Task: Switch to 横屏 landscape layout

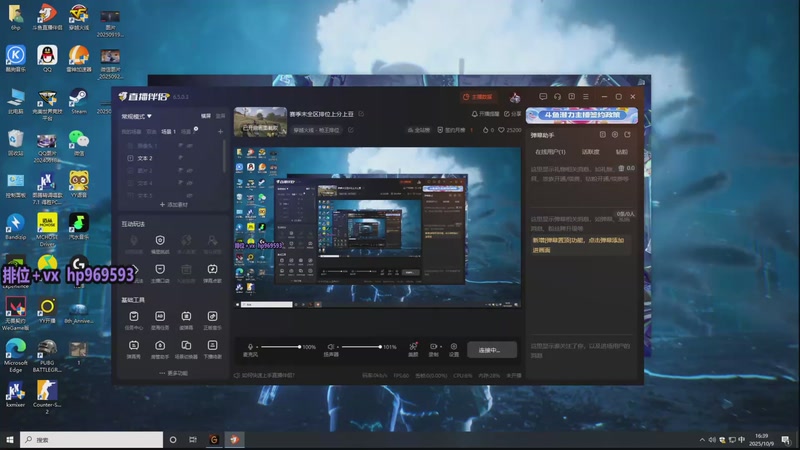Action: point(206,116)
